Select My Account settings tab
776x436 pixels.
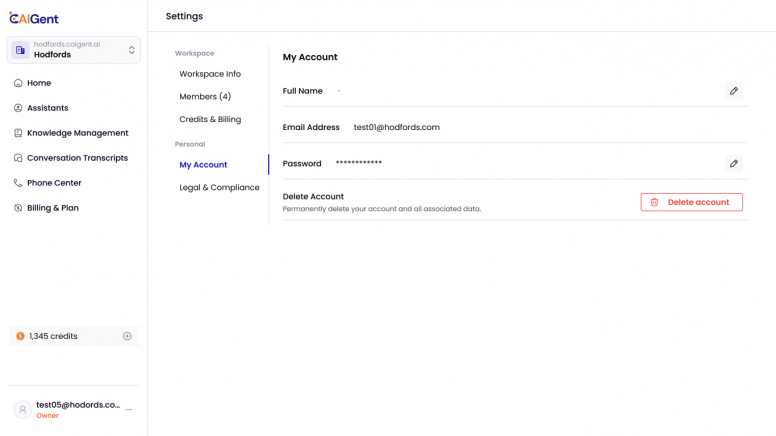pyautogui.click(x=203, y=165)
